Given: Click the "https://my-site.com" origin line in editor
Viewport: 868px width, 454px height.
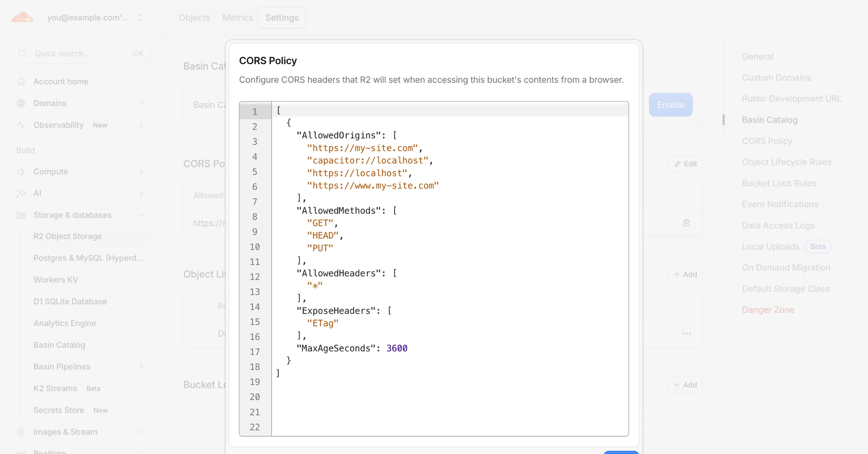Looking at the screenshot, I should (365, 148).
